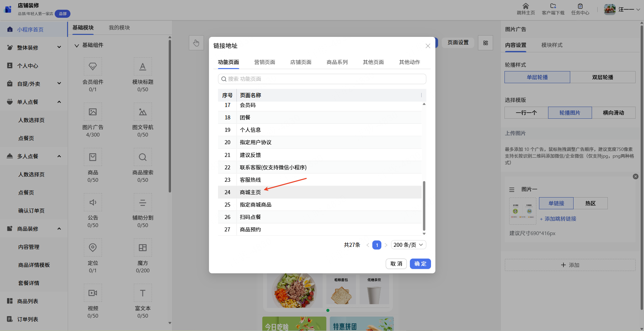The height and width of the screenshot is (331, 644).
Task: Choose 双层轮播 carousel style
Action: [602, 77]
